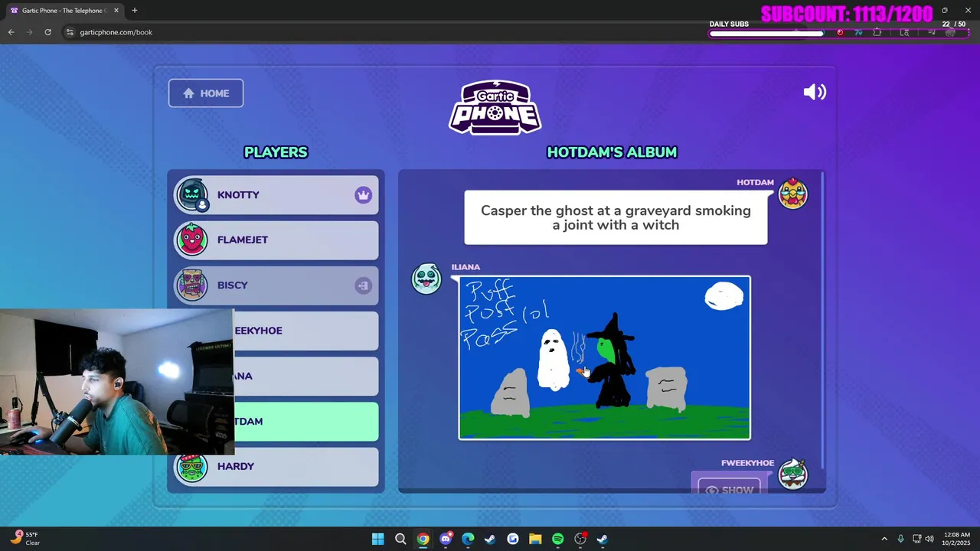Open the 55°F Clear weather widget

point(24,539)
